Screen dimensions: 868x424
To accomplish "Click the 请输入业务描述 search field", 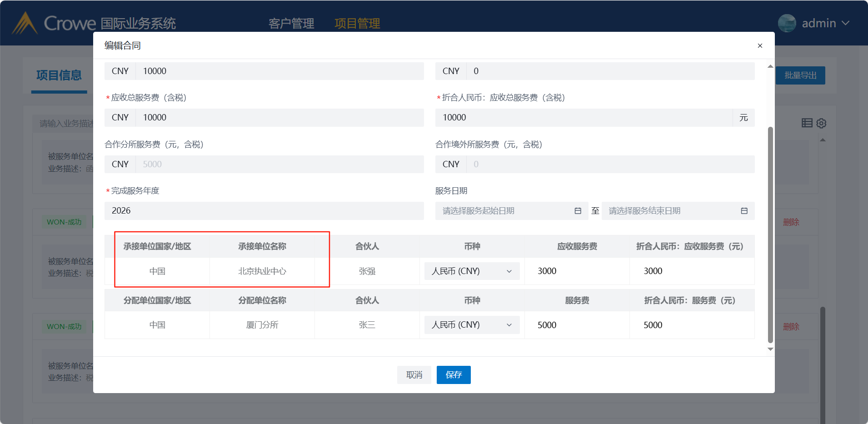I will tap(64, 124).
